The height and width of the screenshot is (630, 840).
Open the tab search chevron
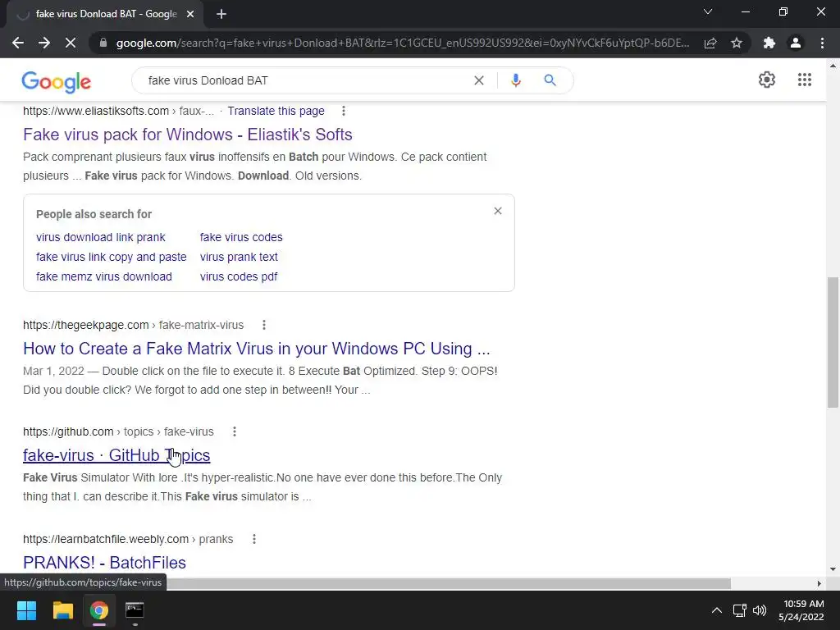(708, 11)
